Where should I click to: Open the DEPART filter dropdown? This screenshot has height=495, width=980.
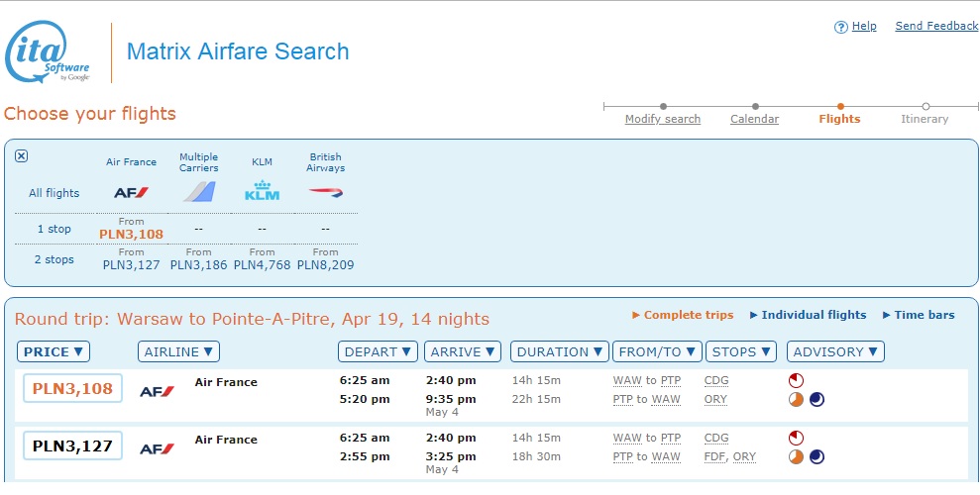379,351
